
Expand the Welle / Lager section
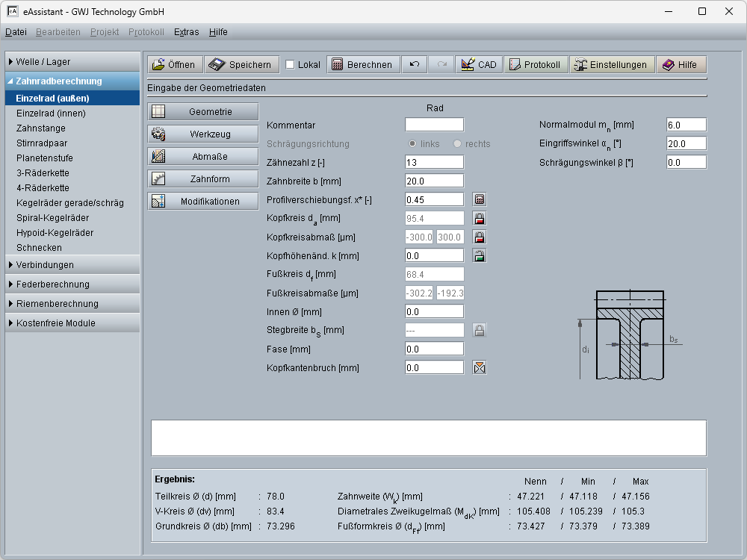[x=72, y=62]
